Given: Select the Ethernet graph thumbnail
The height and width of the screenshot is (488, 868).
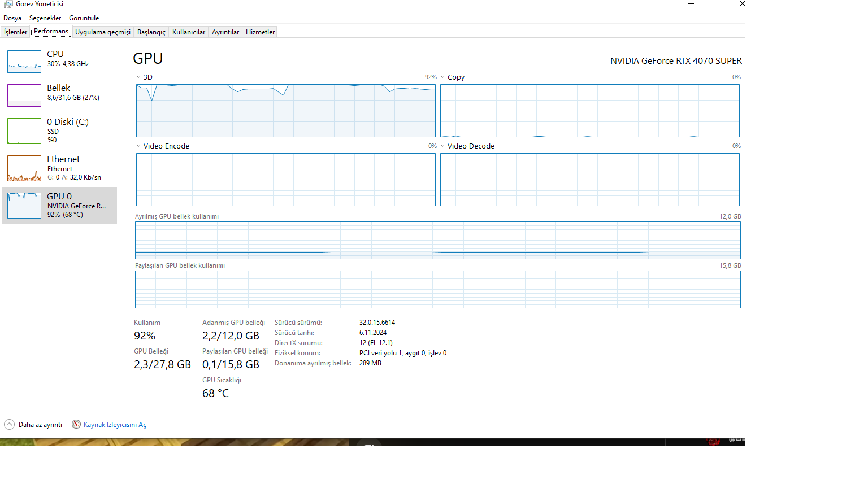Looking at the screenshot, I should 24,168.
